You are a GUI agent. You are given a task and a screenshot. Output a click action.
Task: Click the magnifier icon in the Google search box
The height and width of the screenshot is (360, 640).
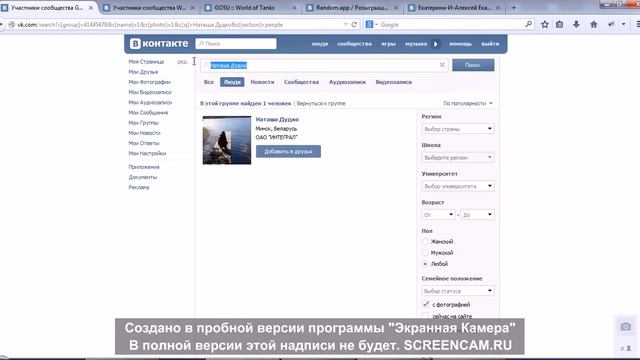[529, 24]
